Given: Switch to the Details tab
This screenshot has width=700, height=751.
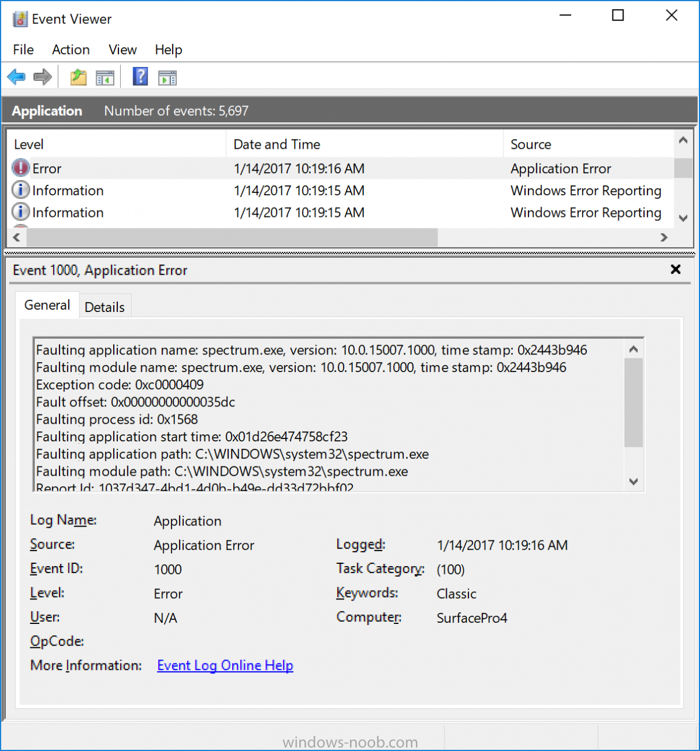Looking at the screenshot, I should pyautogui.click(x=105, y=307).
